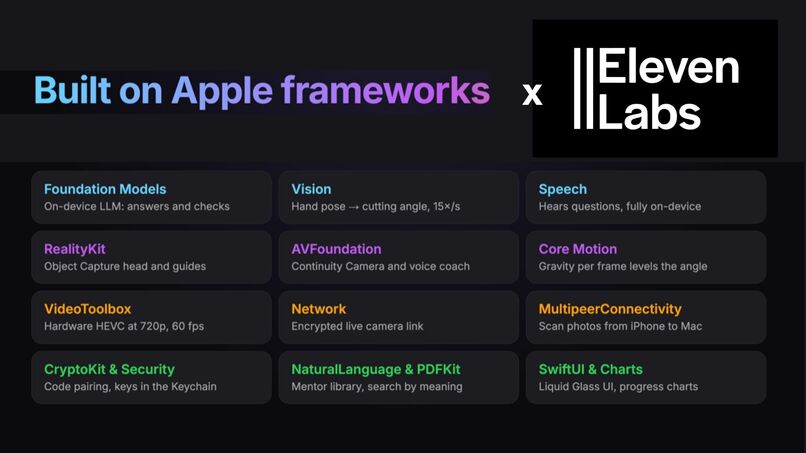Select the Vision card title
Image resolution: width=806 pixels, height=453 pixels.
pyautogui.click(x=311, y=189)
